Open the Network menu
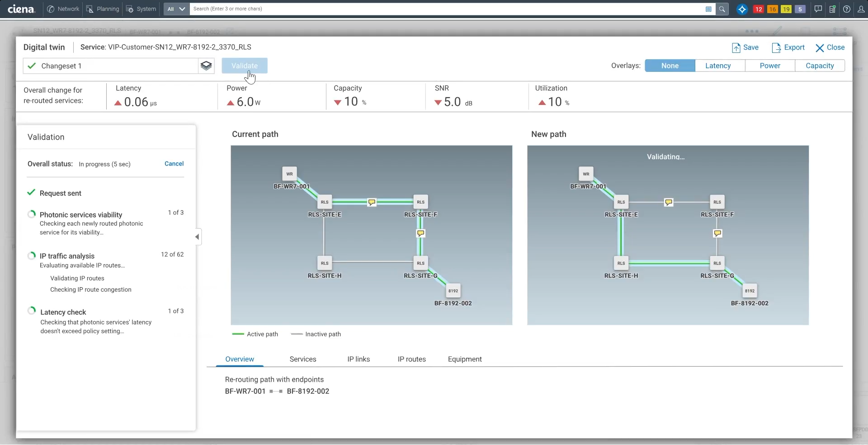Viewport: 868px width, 445px height. 63,9
